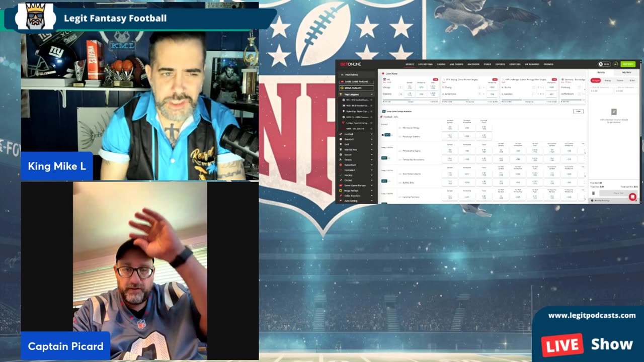Click the Auto Racing sidebar item
The width and height of the screenshot is (644, 362).
point(356,201)
